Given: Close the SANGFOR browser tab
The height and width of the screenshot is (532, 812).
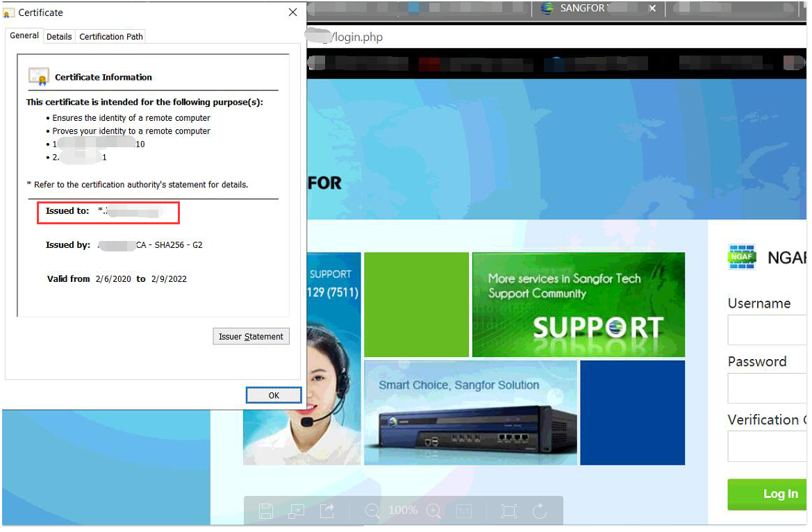Looking at the screenshot, I should point(652,8).
